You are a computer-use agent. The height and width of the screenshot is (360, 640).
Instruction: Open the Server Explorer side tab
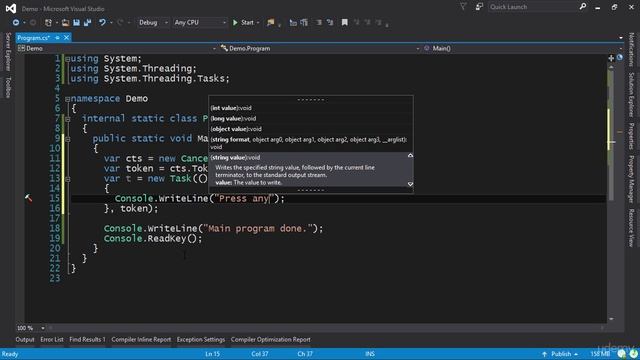(x=8, y=51)
